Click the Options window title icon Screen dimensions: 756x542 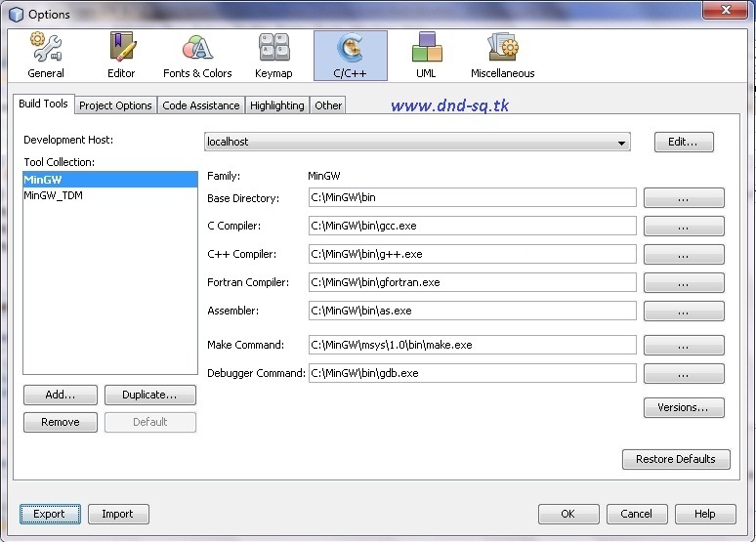pos(16,15)
